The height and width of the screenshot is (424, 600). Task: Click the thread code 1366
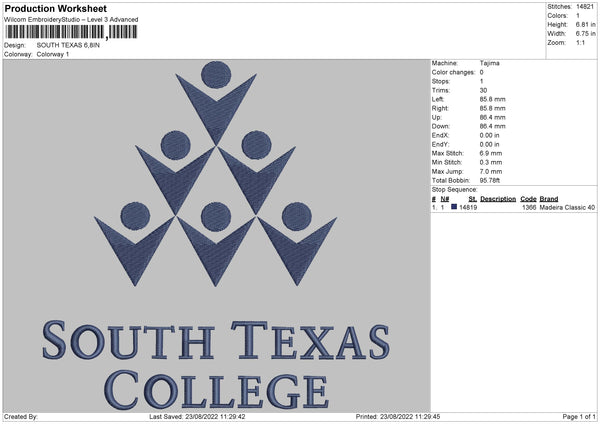click(x=529, y=207)
